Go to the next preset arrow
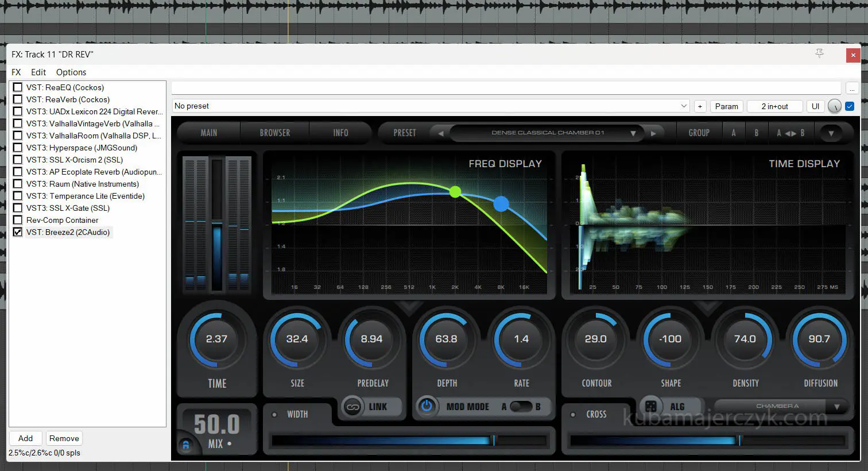The height and width of the screenshot is (471, 868). click(653, 133)
